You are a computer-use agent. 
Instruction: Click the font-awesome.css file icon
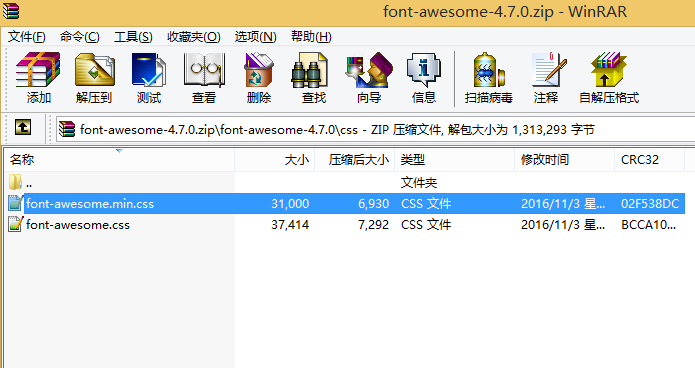click(x=16, y=224)
